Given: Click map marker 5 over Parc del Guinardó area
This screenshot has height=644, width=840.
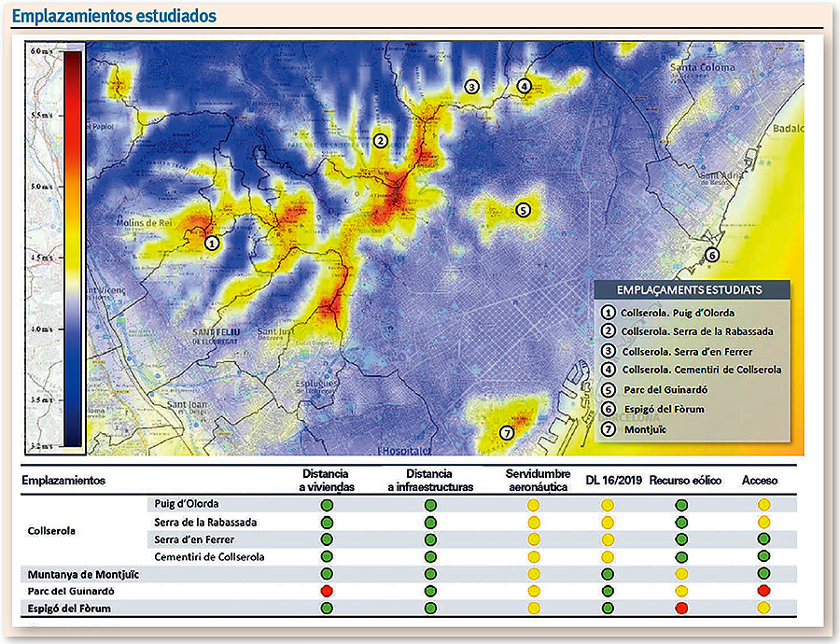Looking at the screenshot, I should (523, 210).
